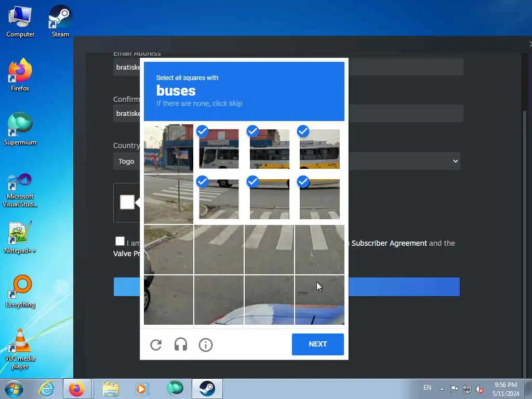The width and height of the screenshot is (532, 399).
Task: Launch Internet Explorer from the taskbar
Action: pos(46,389)
